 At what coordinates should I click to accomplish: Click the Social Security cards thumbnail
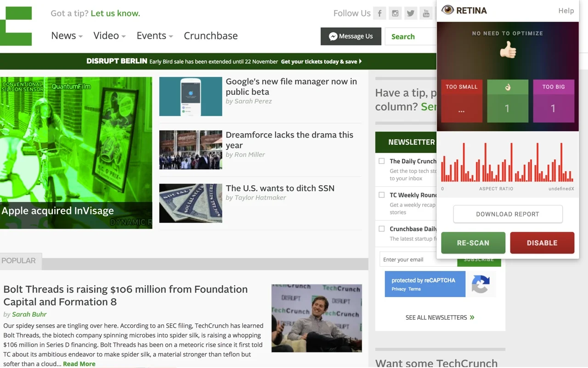click(191, 203)
